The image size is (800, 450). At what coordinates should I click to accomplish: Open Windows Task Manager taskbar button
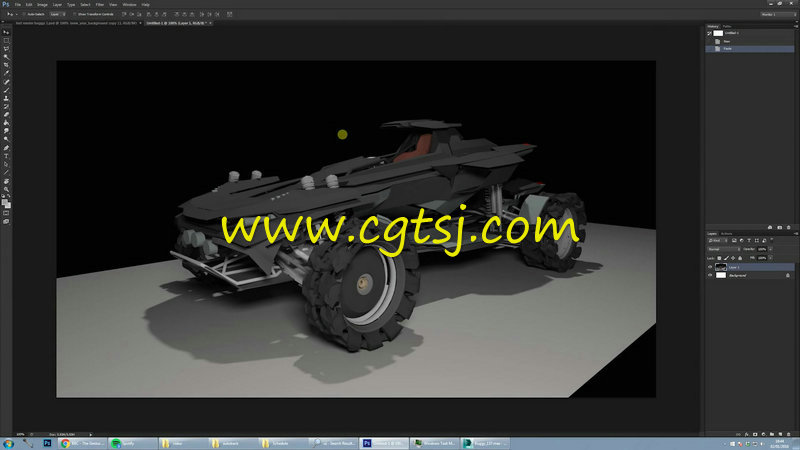[434, 443]
